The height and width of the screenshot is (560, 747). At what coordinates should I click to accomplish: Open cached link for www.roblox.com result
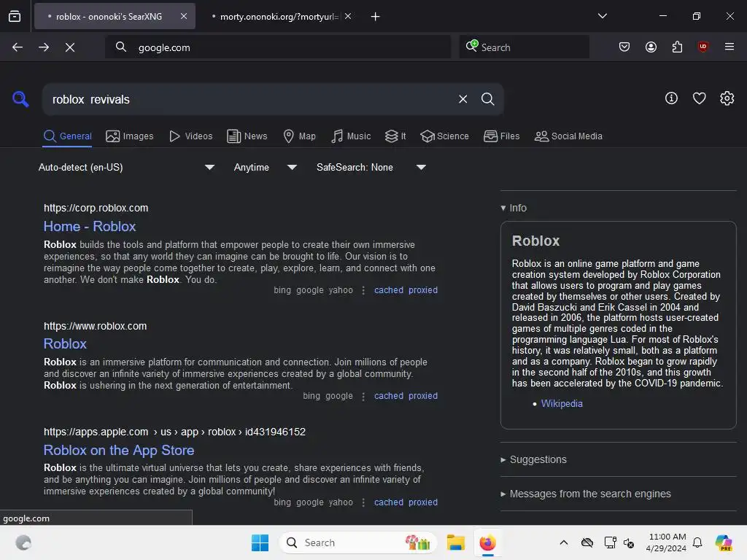[389, 396]
